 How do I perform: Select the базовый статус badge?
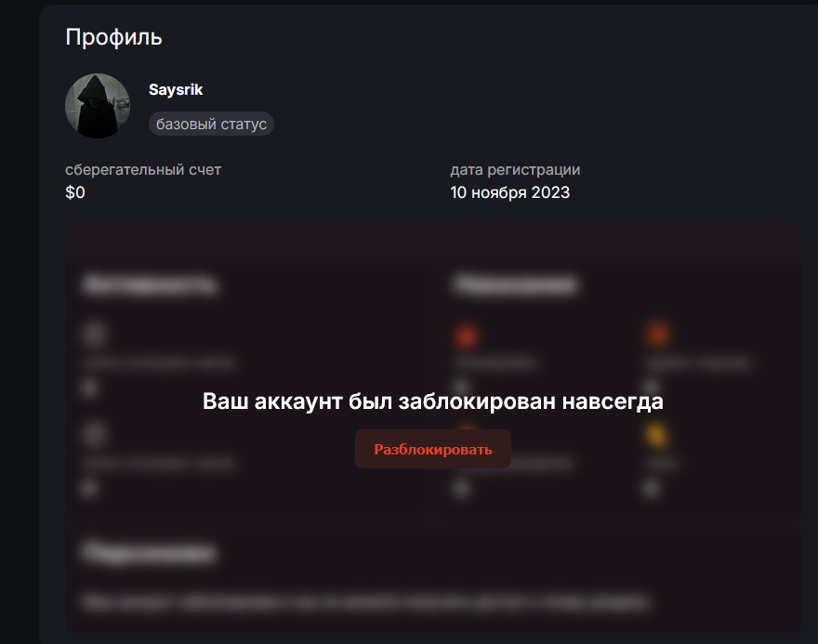[211, 124]
